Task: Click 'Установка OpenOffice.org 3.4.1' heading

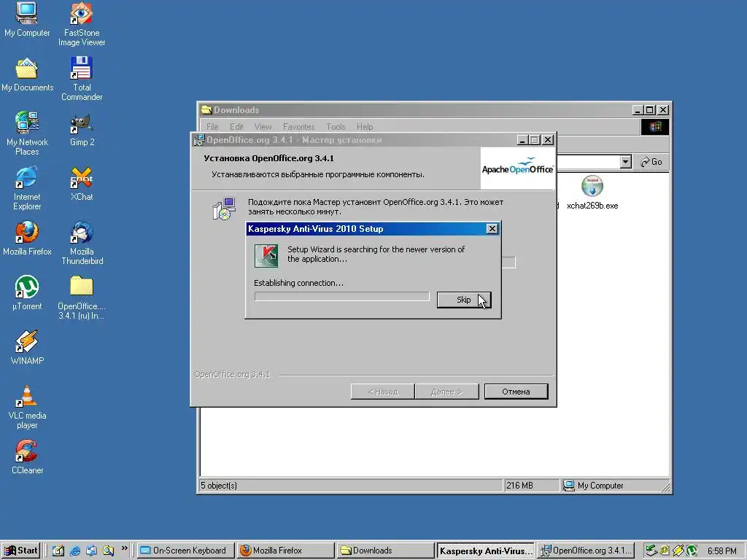Action: (268, 158)
